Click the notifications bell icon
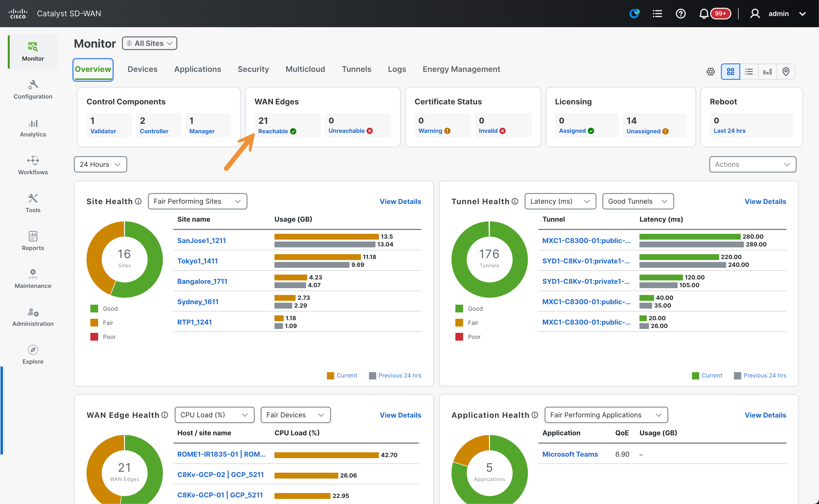Image resolution: width=819 pixels, height=504 pixels. click(x=704, y=14)
